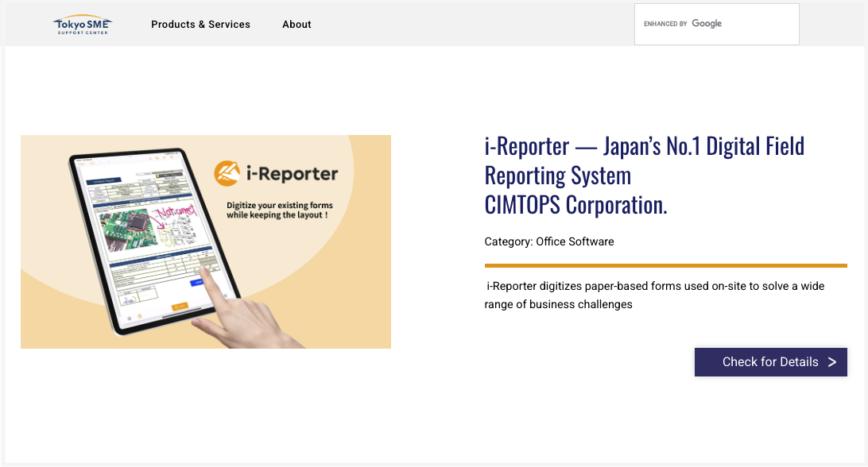Screen dimensions: 868x467
Task: Click the i-Reporter description paragraph
Action: (x=653, y=295)
